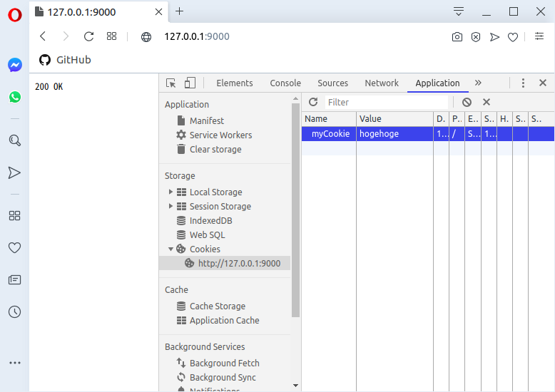
Task: Collapse the Cookies tree
Action: [x=170, y=249]
